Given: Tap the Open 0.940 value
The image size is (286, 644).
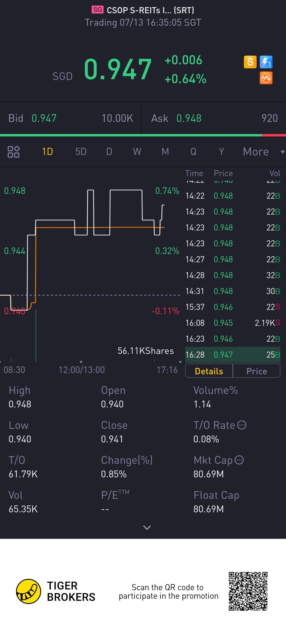Looking at the screenshot, I should pos(112,404).
